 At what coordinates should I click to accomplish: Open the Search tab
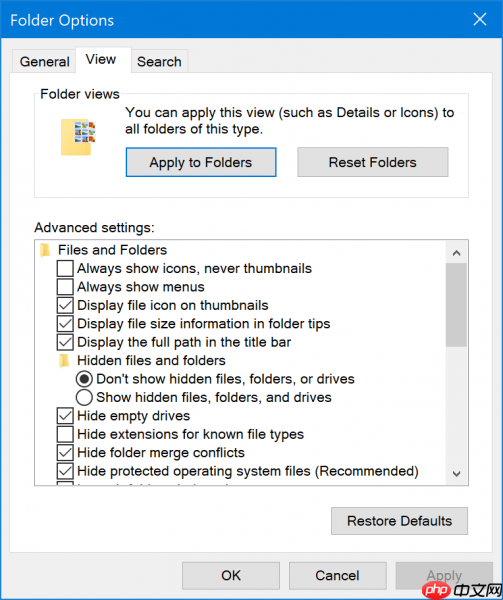[159, 61]
